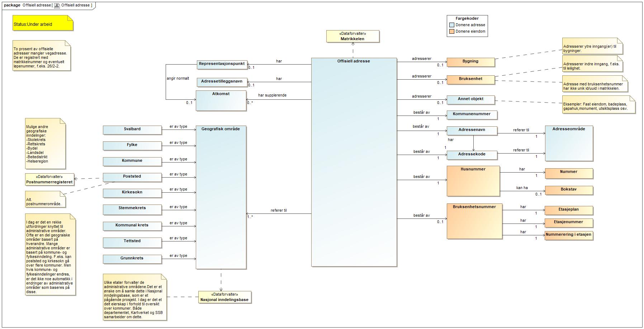
Task: Click the Fargekoder legend title
Action: tap(467, 18)
